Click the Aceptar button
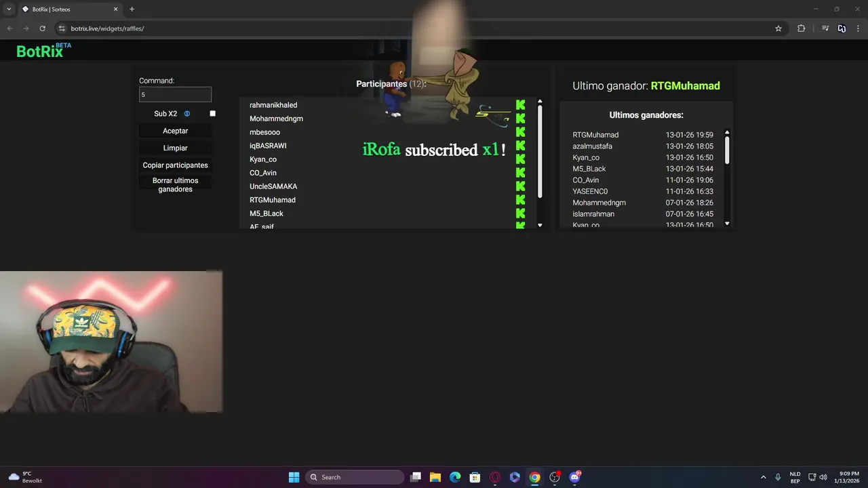This screenshot has width=868, height=488. tap(175, 131)
